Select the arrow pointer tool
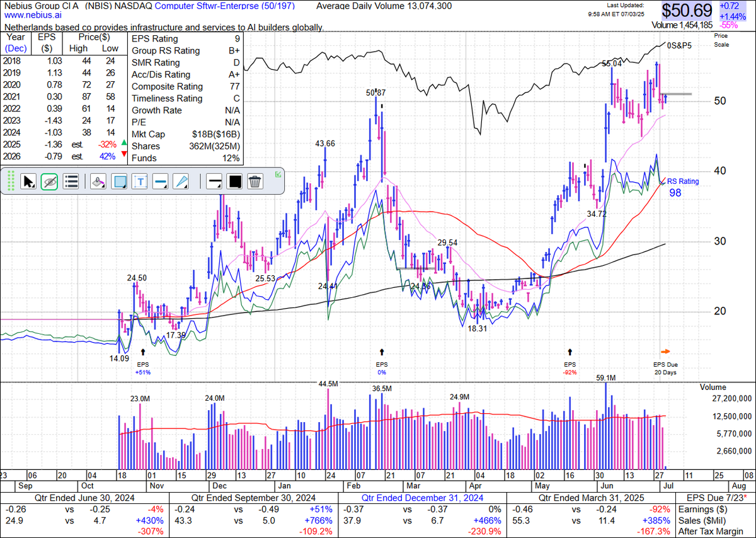 29,181
